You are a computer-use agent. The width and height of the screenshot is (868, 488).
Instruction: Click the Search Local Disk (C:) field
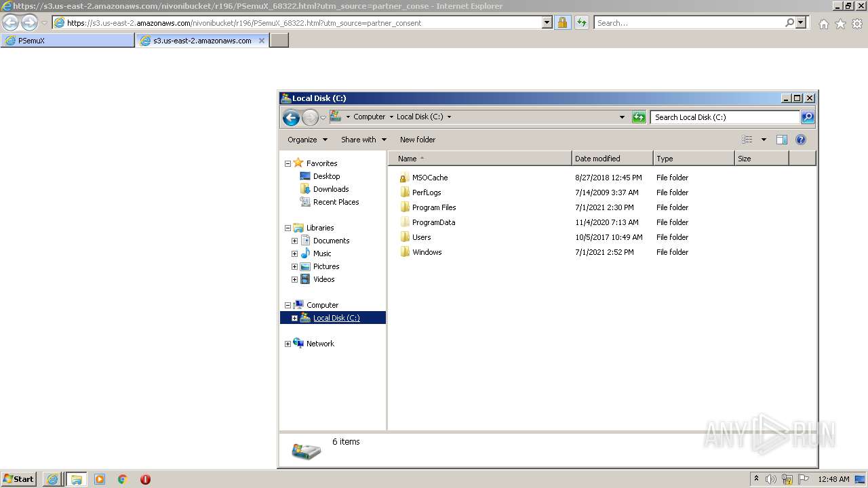[725, 117]
